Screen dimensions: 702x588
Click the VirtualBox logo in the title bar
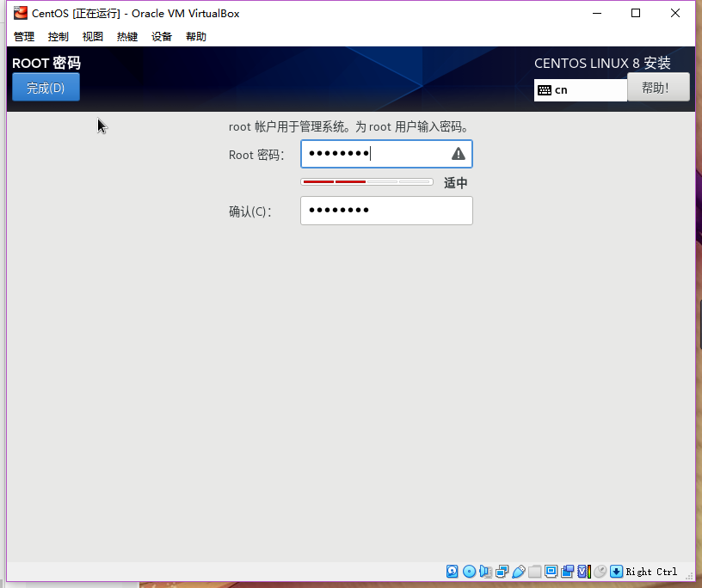point(20,13)
